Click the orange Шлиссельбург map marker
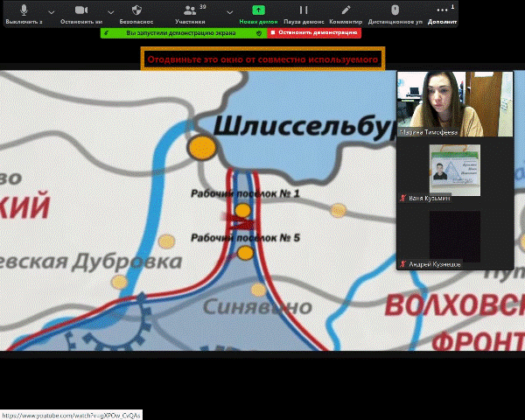525x420 pixels. pyautogui.click(x=202, y=147)
